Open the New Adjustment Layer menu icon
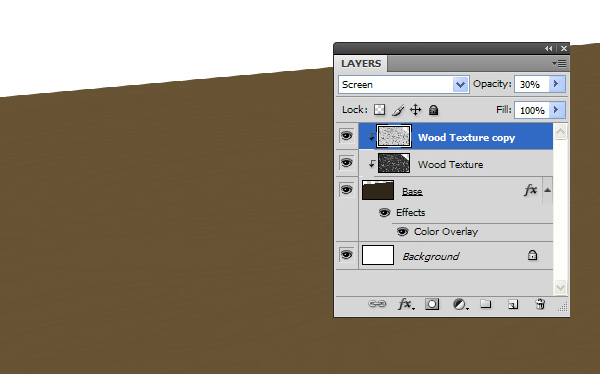600x374 pixels. coord(460,304)
